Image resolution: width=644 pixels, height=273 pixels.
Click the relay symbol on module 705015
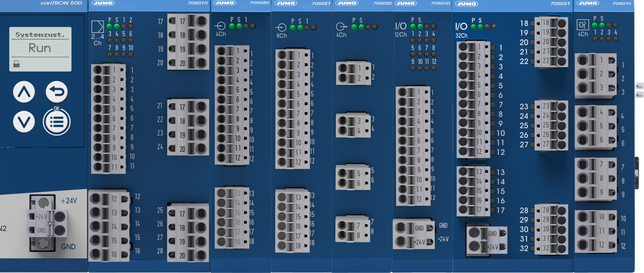click(582, 24)
